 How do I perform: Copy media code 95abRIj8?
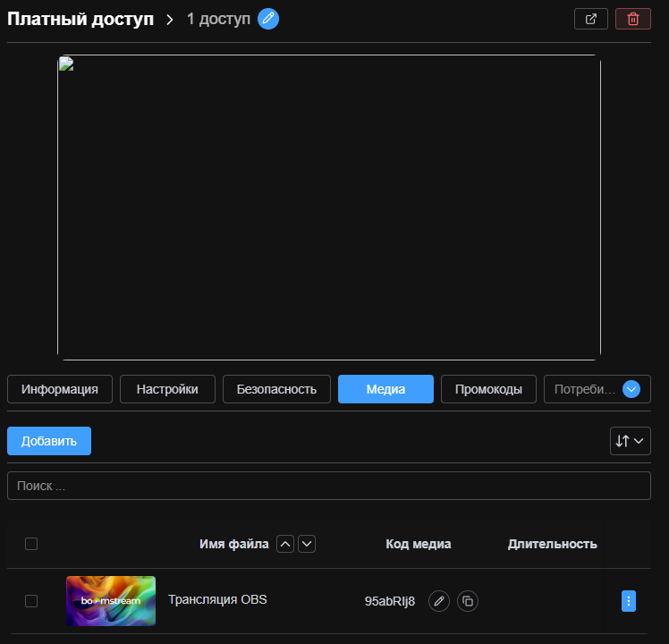click(468, 601)
